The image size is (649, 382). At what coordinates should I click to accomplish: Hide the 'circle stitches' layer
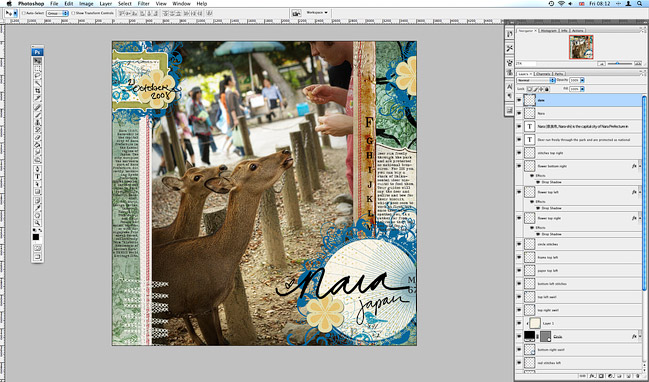[x=519, y=244]
